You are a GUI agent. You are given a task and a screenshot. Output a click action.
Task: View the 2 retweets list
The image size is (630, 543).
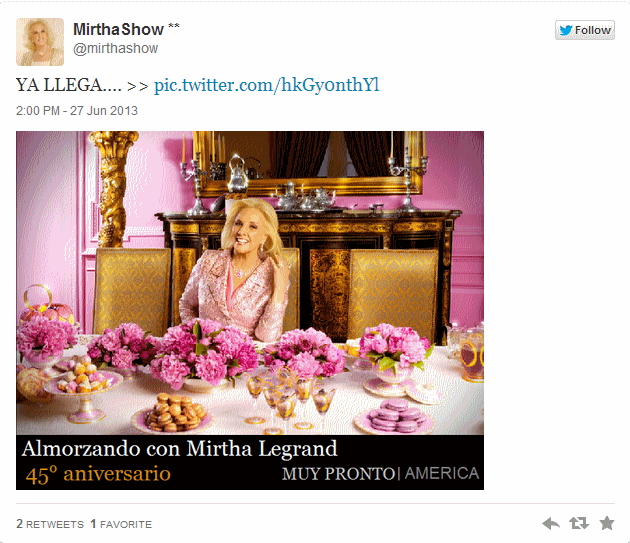coord(50,524)
